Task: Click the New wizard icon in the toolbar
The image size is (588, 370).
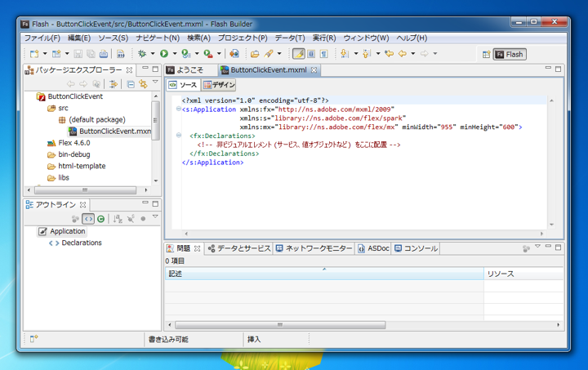Action: (34, 54)
